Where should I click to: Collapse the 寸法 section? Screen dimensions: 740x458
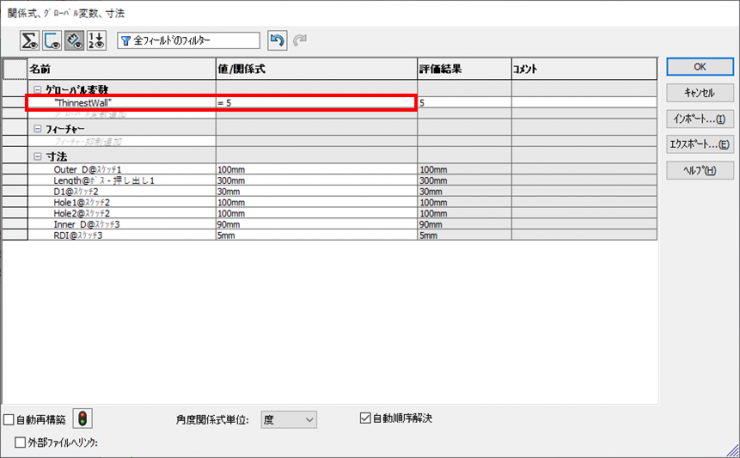click(36, 157)
